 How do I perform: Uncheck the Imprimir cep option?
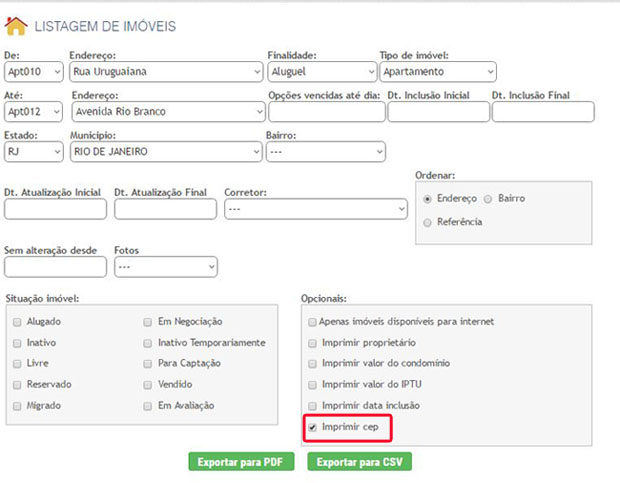tap(312, 428)
